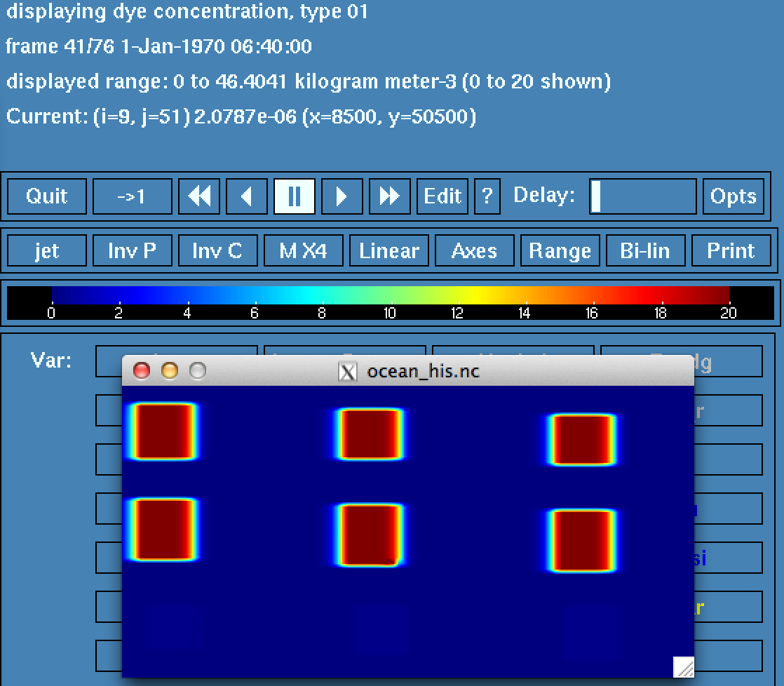784x686 pixels.
Task: Jump to first frame with ->1 button
Action: 132,196
